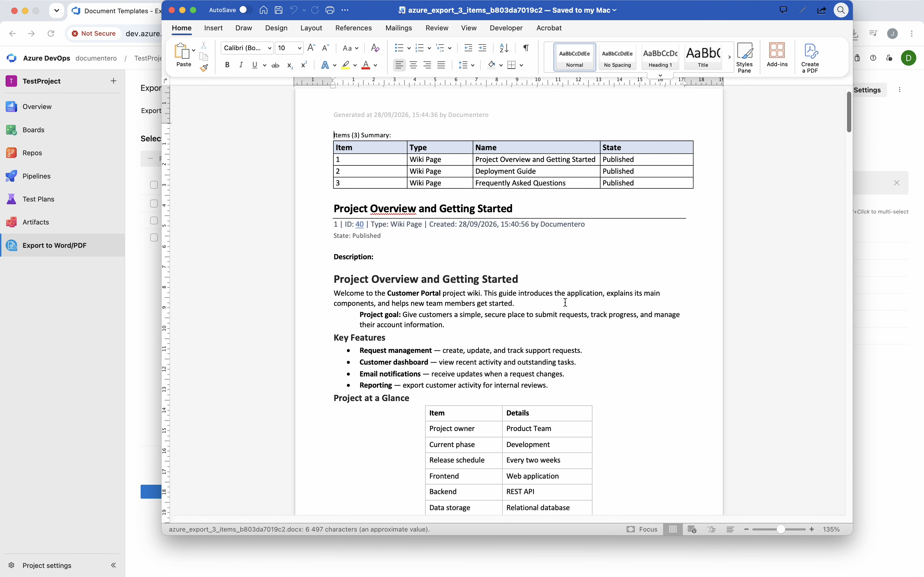Apply yellow text highlight color

(x=346, y=65)
